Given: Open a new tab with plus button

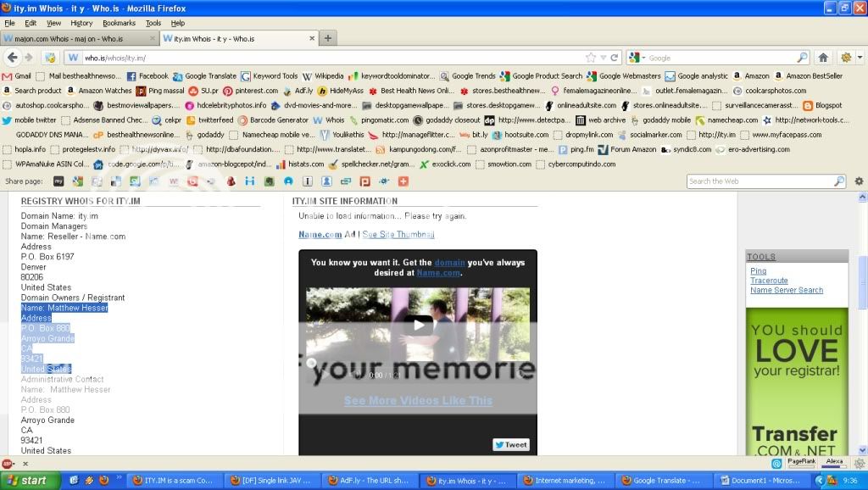Looking at the screenshot, I should pyautogui.click(x=328, y=38).
